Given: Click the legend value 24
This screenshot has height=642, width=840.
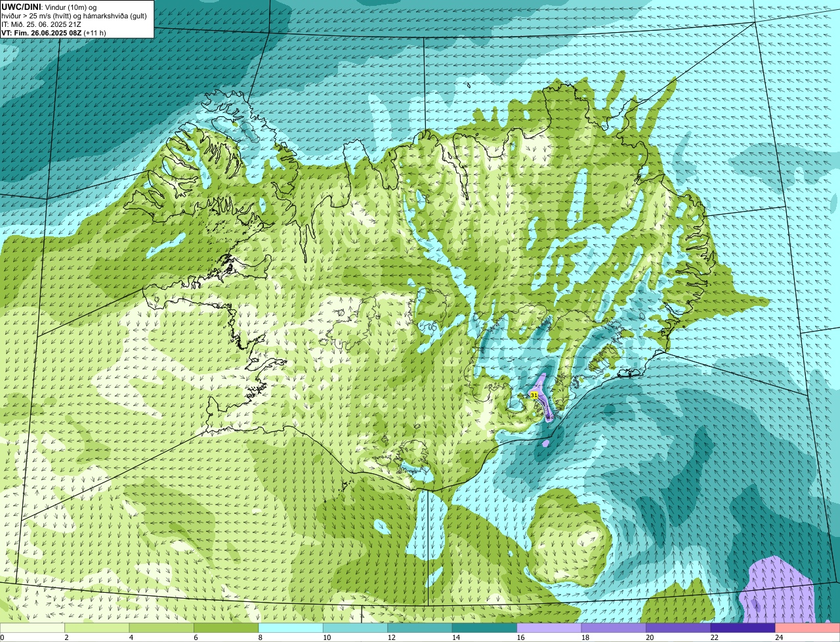Looking at the screenshot, I should tap(778, 637).
